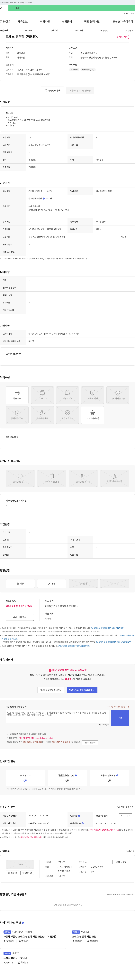This screenshot has width=135, height=980.
Task: Click info icon beside 빅데이터 추천 정보
Action: (x=23, y=923)
